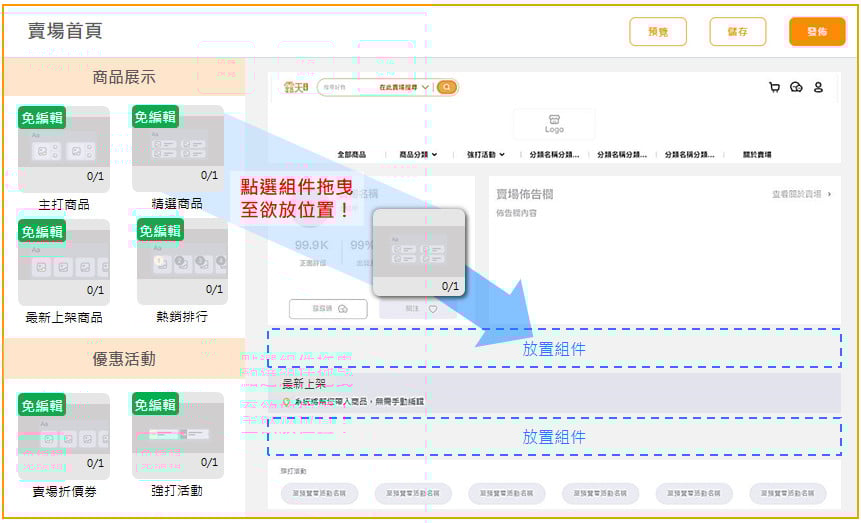The image size is (861, 523).
Task: Select the 主打商品 component thumbnail
Action: 64,149
